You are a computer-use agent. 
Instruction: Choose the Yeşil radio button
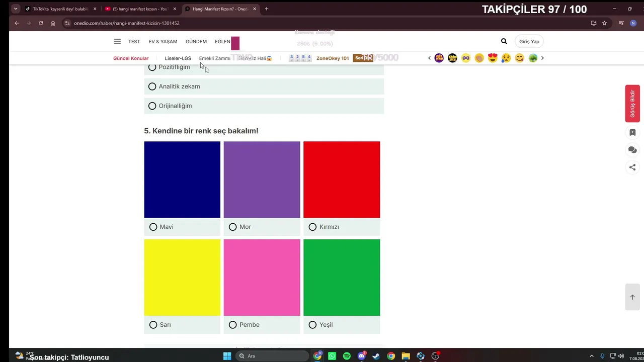coord(312,325)
